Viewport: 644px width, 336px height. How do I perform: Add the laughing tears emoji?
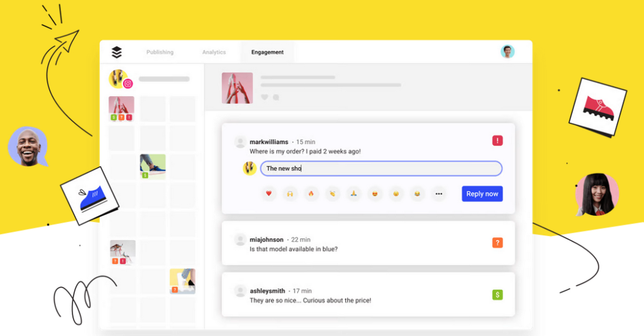point(417,194)
